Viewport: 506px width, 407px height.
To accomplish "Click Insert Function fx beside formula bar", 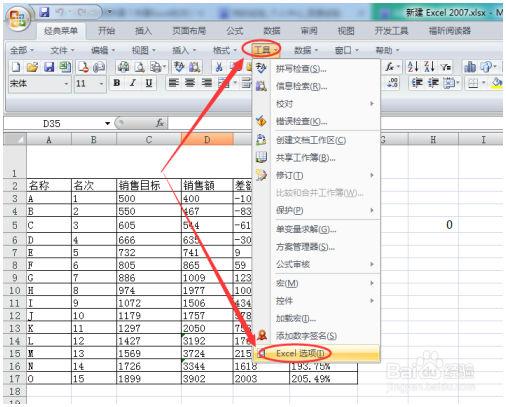I will click(160, 123).
